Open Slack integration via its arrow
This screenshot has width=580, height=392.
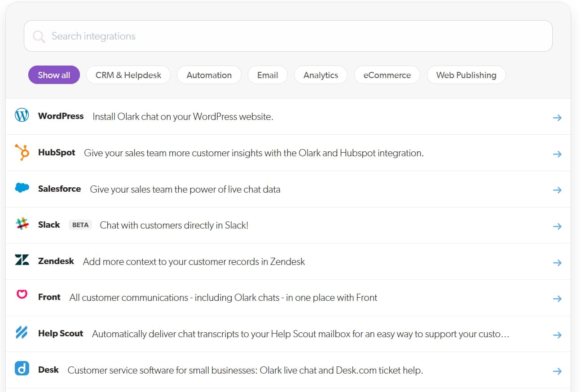tap(557, 226)
